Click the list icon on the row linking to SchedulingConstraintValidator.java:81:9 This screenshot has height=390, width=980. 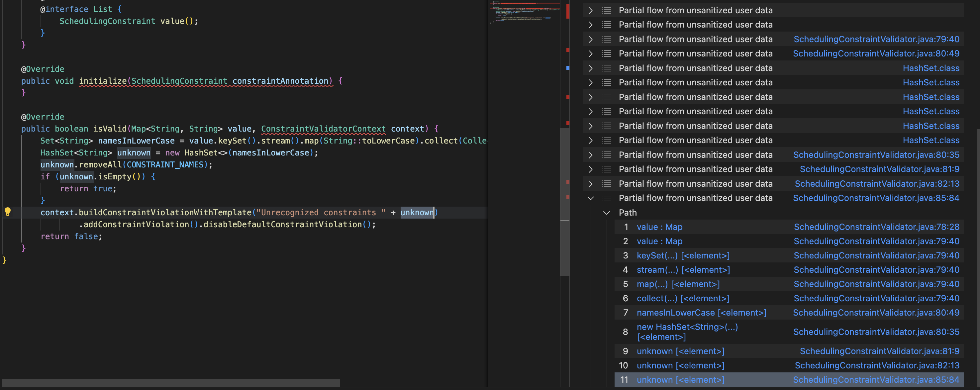(x=606, y=169)
